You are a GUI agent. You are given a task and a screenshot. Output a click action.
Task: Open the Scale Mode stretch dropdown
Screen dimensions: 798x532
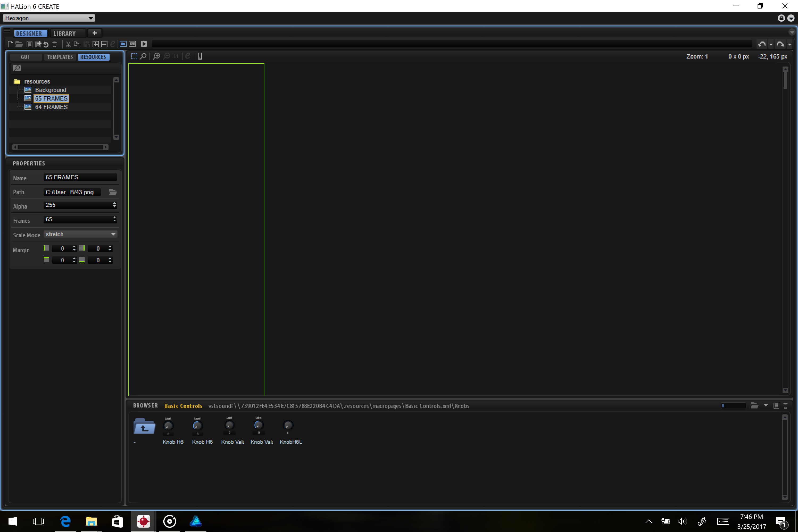coord(80,234)
